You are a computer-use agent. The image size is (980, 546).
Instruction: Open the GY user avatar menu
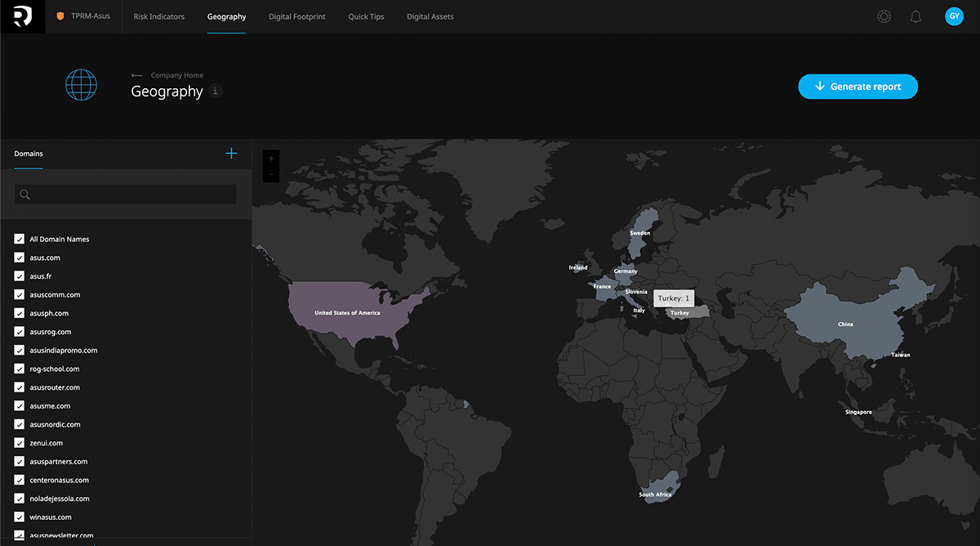point(953,16)
